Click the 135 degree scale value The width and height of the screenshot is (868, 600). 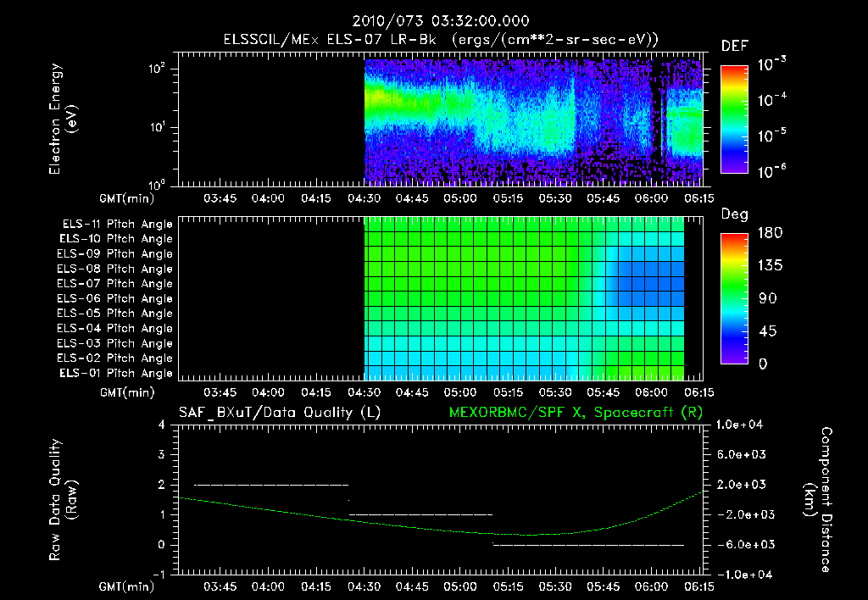coord(770,266)
